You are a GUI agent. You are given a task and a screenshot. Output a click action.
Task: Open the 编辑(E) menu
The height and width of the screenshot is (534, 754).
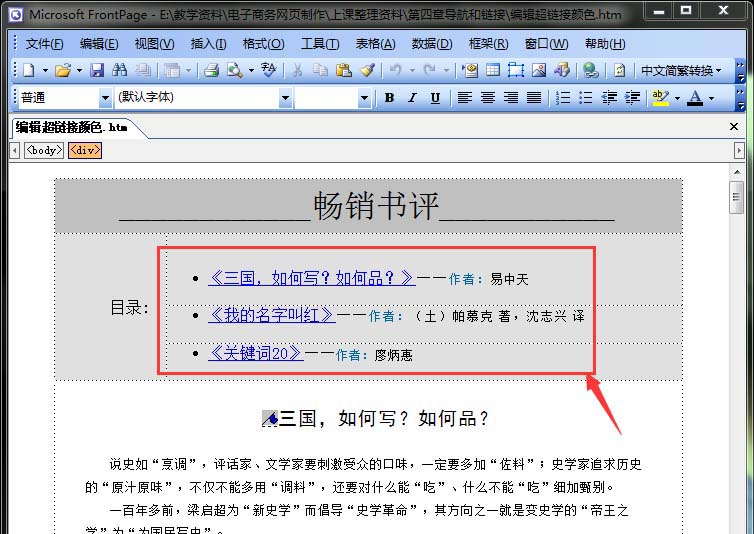[x=99, y=44]
